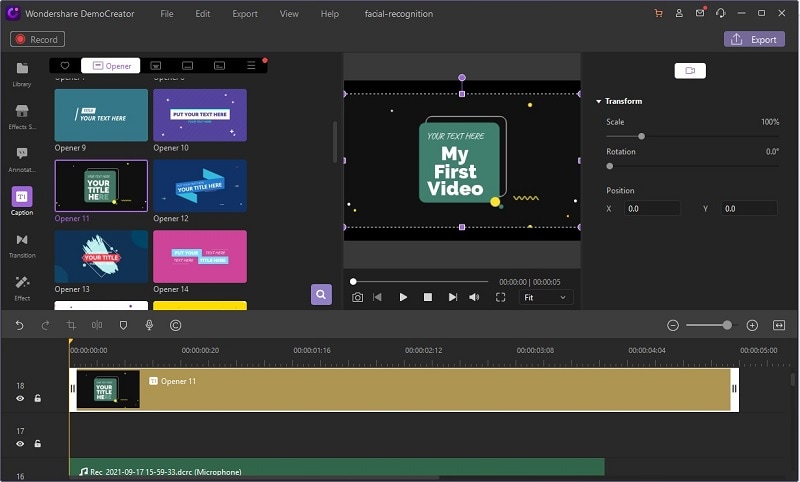Open the Edit menu
800x482 pixels.
point(203,14)
